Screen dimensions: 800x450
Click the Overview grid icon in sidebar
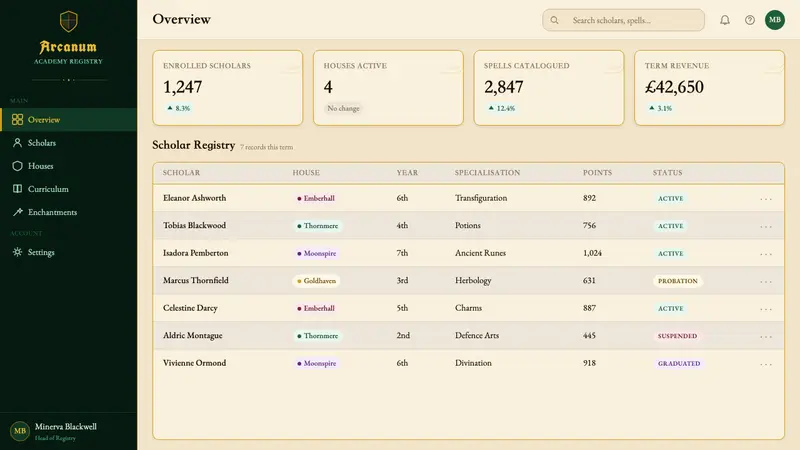[x=17, y=119]
